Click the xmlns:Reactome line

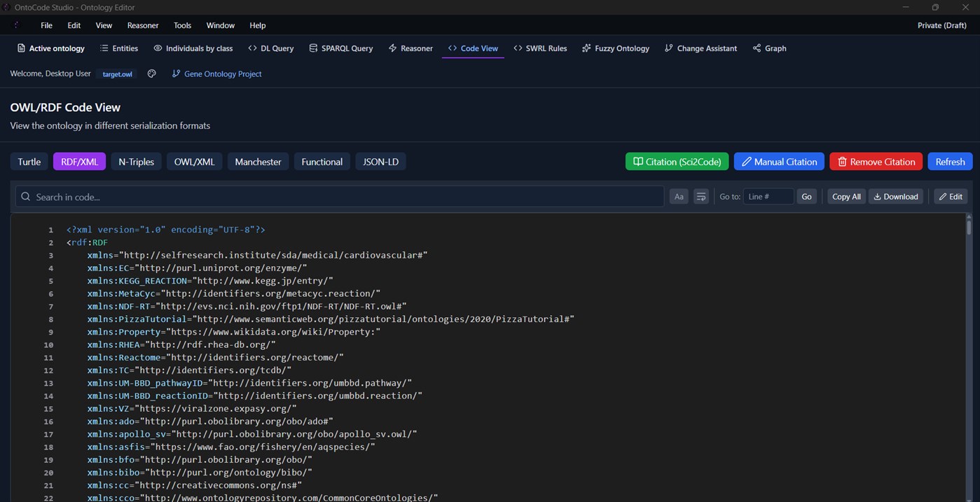(216, 357)
